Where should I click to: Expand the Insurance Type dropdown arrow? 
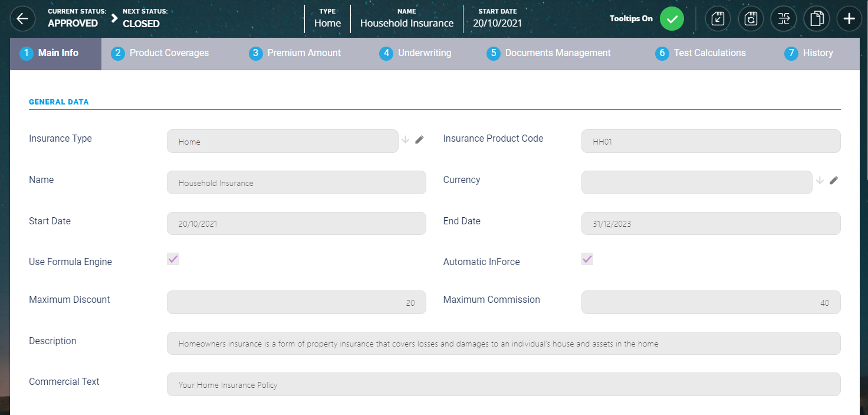(405, 140)
